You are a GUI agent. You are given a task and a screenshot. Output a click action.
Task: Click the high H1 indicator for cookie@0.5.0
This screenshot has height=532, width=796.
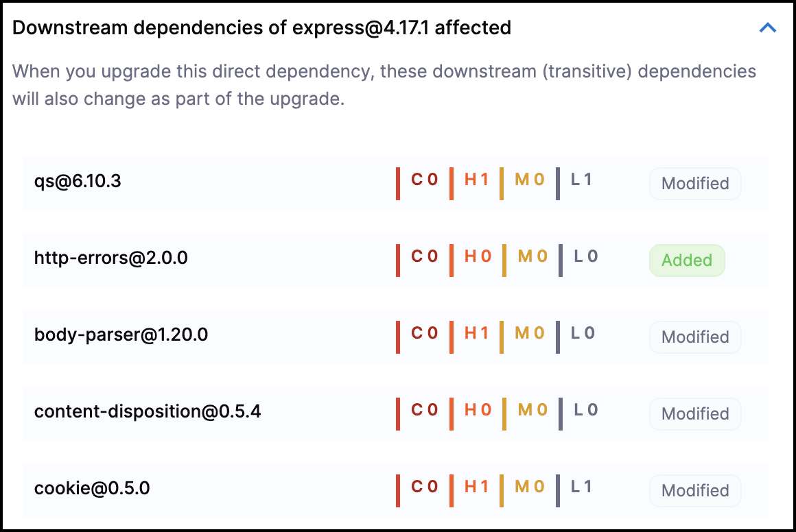[476, 487]
